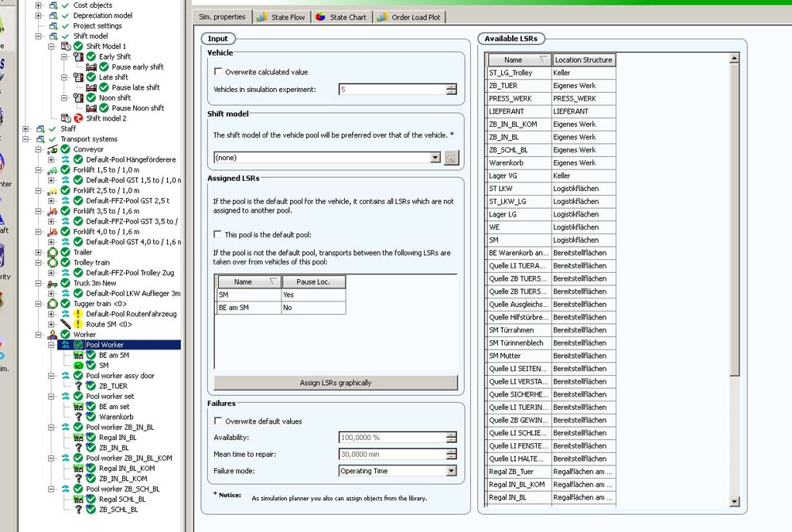Select ST_LG_Trolley row in Available LSRs
The height and width of the screenshot is (532, 792).
point(551,73)
